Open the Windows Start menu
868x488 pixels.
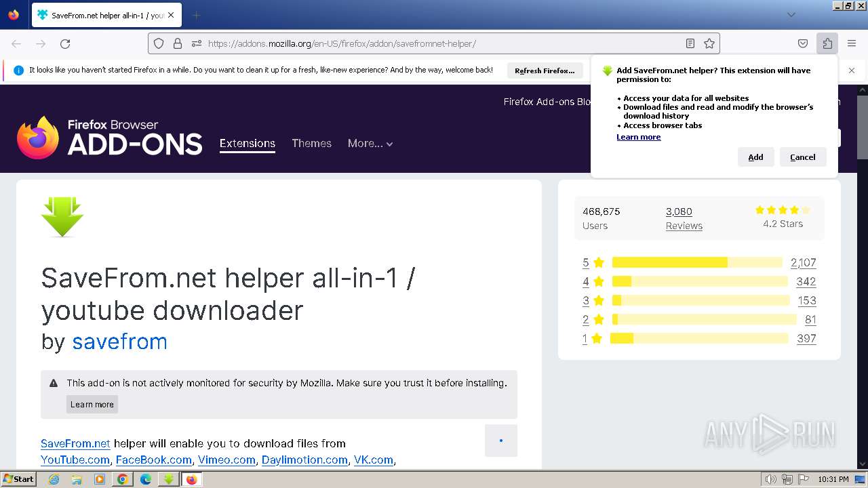click(x=19, y=479)
